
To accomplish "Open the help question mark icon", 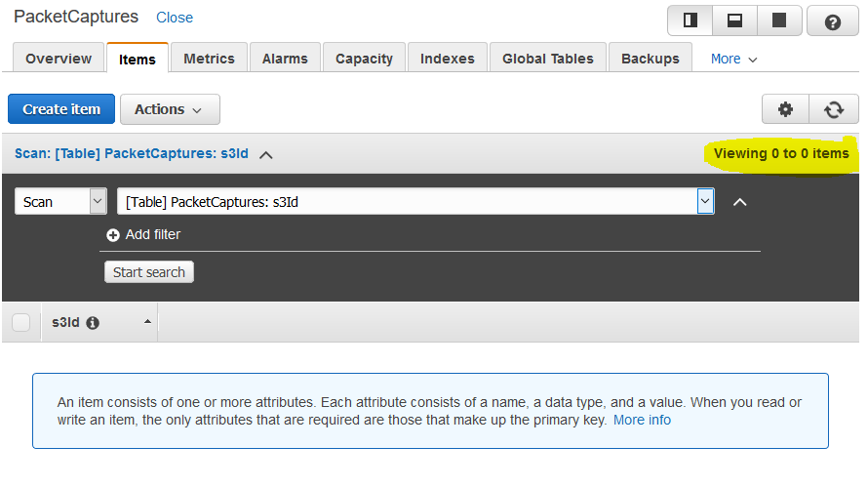I will click(x=833, y=21).
